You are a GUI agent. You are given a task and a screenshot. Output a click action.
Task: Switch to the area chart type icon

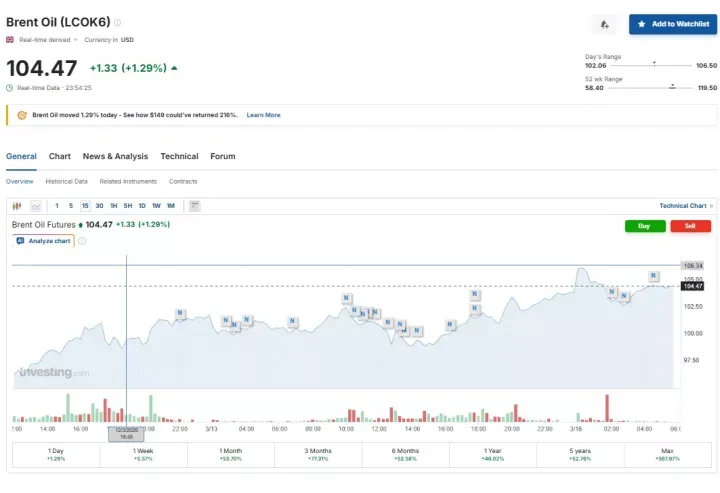[36, 206]
